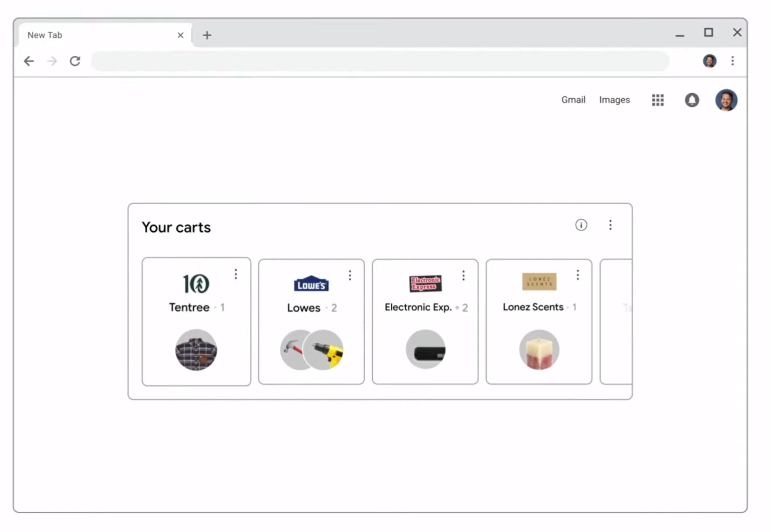
Task: Open Chrome's three-dot menu in toolbar
Action: (733, 61)
